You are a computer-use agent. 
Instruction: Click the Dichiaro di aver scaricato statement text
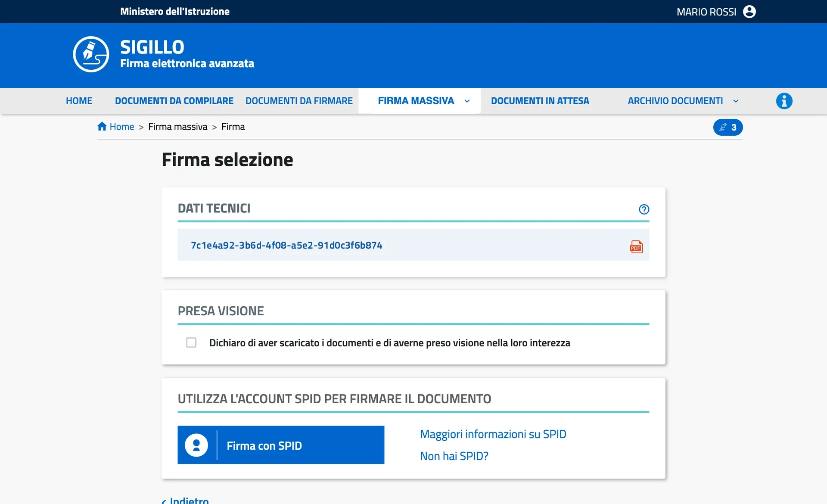pyautogui.click(x=390, y=343)
